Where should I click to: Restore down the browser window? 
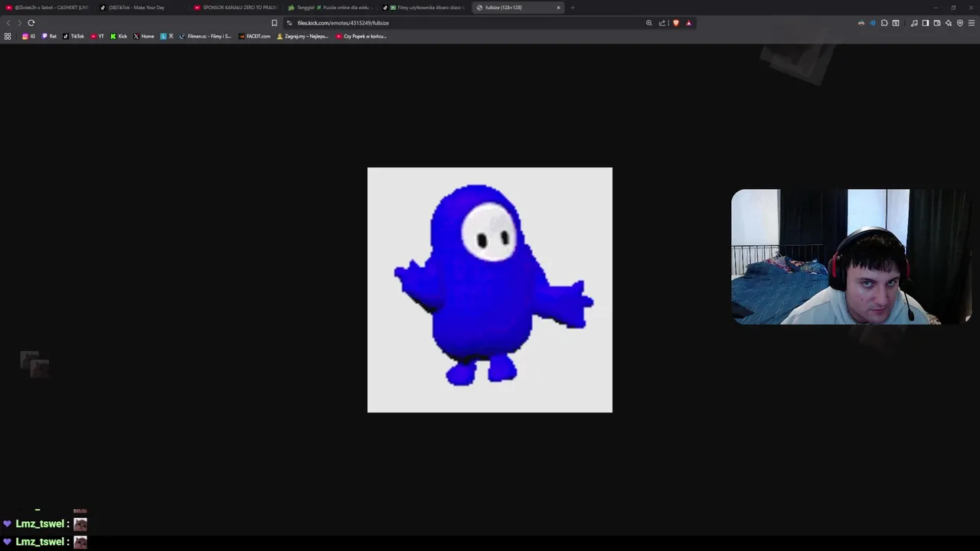[953, 8]
